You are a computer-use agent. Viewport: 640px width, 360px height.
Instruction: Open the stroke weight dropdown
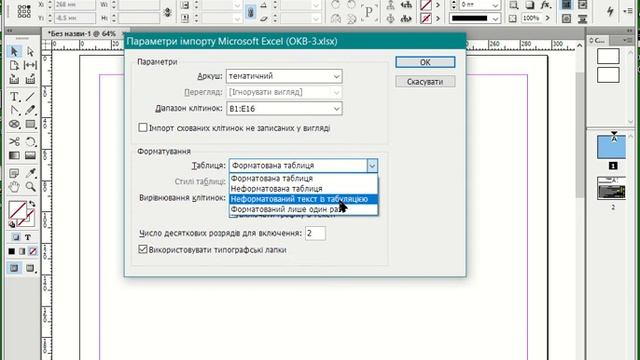496,5
